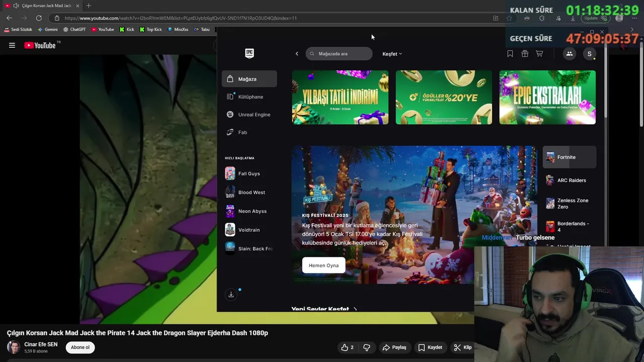Open the Epic friends list icon
The image size is (644, 362).
coord(569,54)
